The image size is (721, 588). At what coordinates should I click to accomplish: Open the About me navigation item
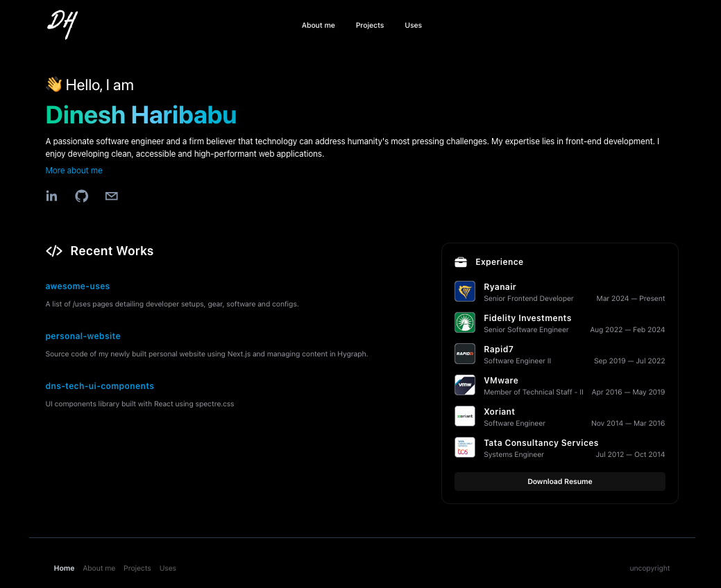(318, 25)
